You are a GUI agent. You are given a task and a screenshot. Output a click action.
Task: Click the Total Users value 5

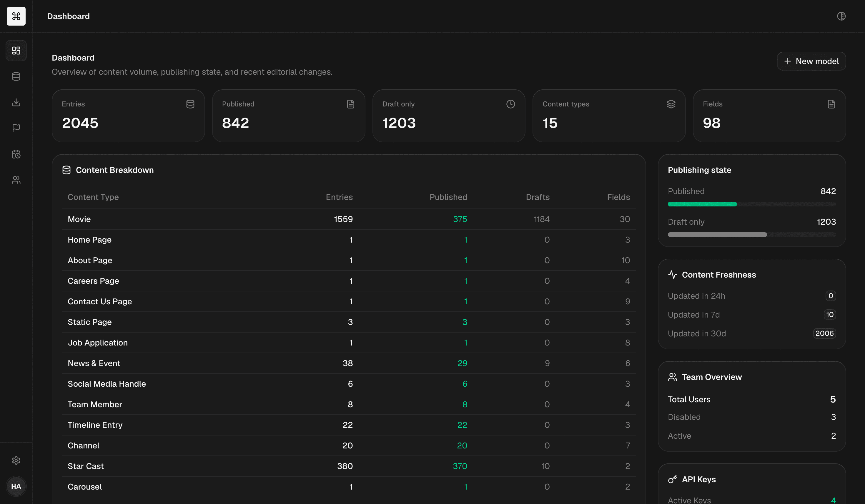point(833,399)
